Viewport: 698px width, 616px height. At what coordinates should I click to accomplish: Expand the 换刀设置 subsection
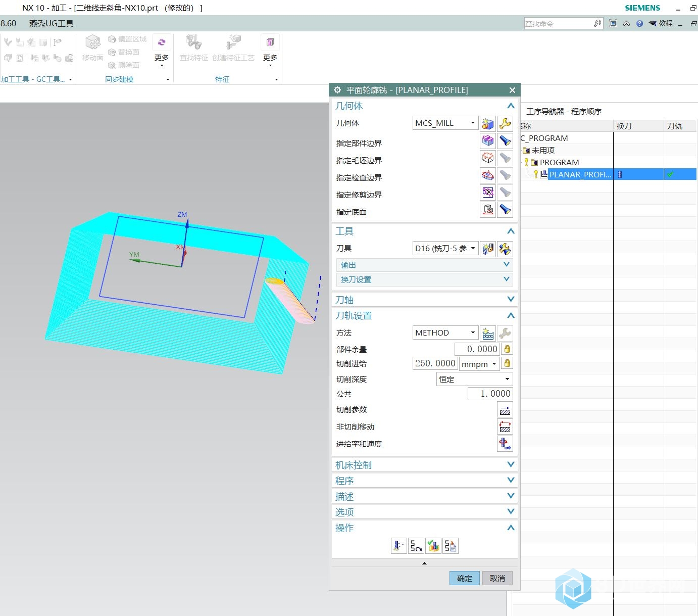click(424, 279)
